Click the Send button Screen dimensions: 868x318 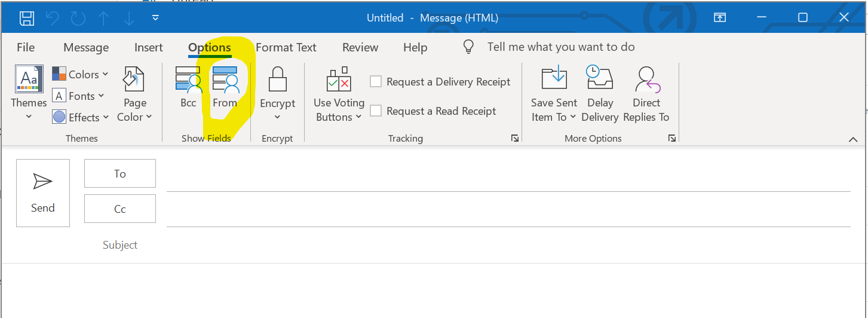(43, 193)
